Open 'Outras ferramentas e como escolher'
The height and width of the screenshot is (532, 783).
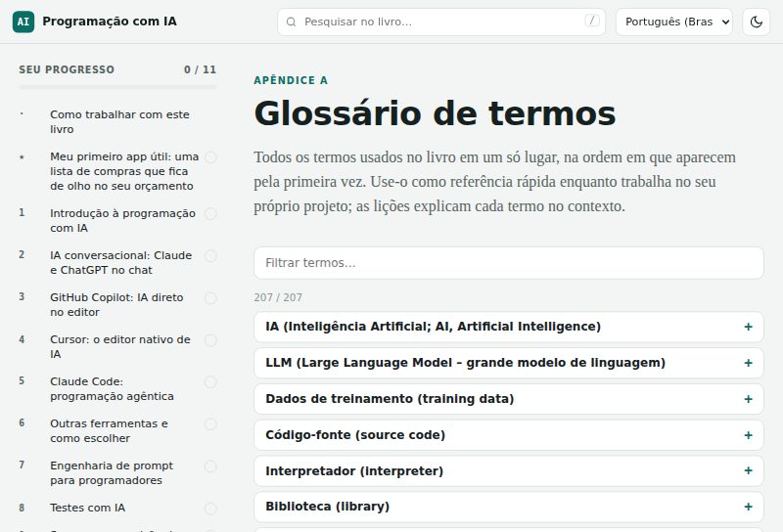[109, 430]
